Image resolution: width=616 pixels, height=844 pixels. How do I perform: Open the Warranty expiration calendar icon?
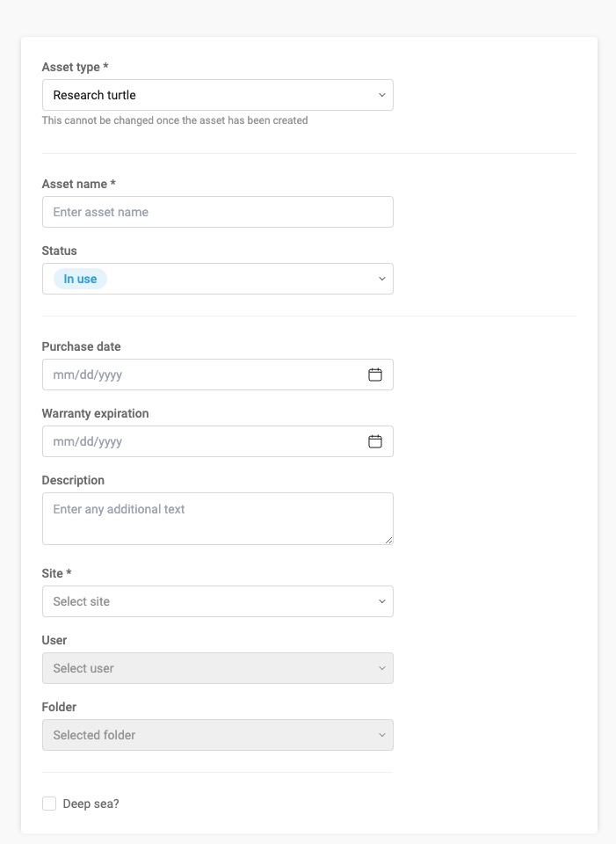pos(375,441)
